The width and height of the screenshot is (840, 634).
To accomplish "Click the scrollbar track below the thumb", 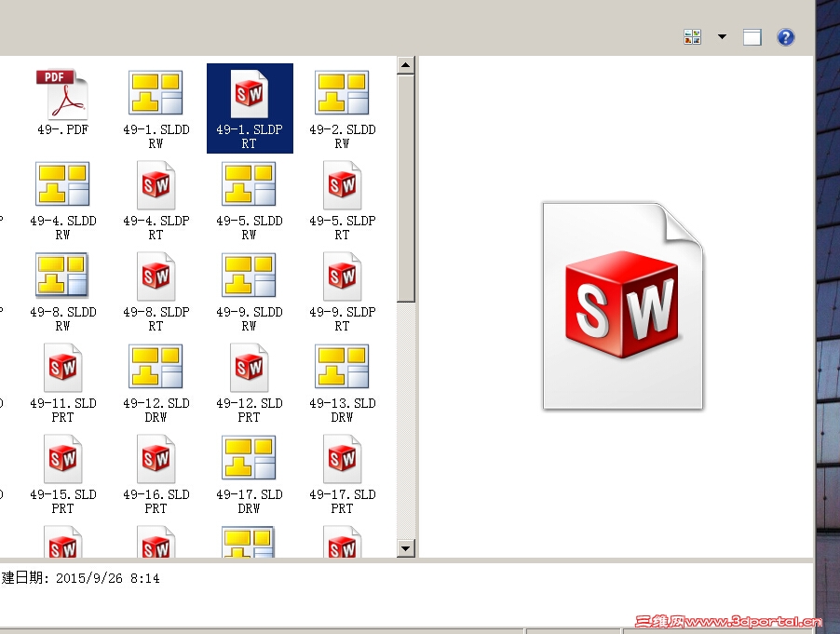I will [x=405, y=421].
